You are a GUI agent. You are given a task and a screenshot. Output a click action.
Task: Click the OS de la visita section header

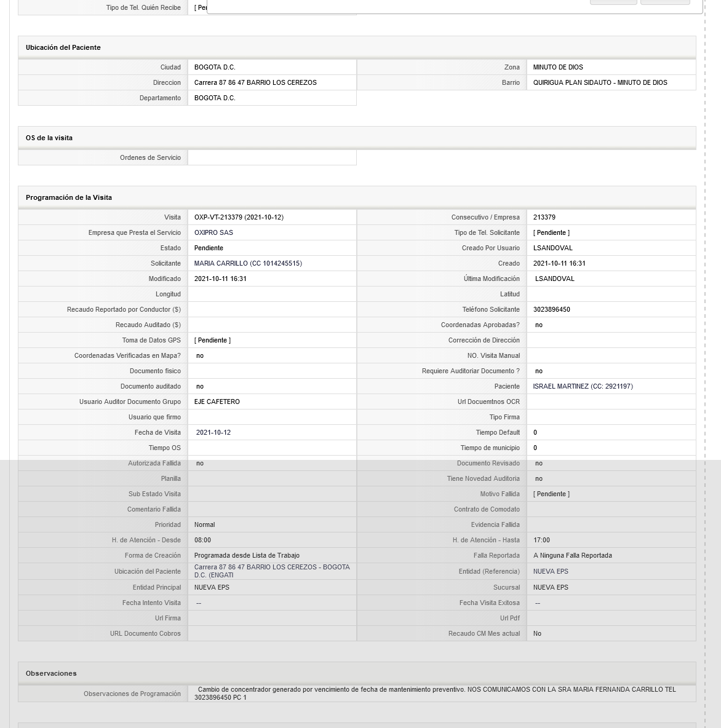coord(357,138)
